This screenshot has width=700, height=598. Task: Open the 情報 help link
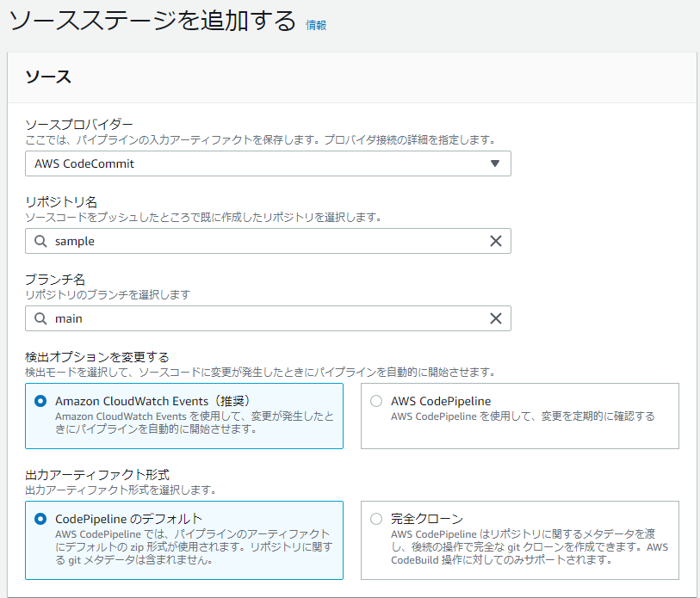(x=313, y=26)
